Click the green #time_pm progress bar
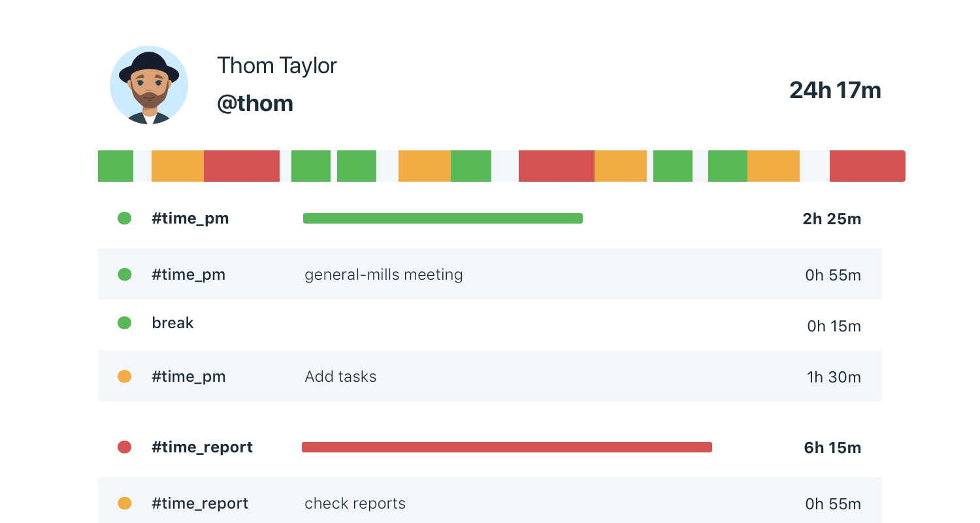Image resolution: width=980 pixels, height=523 pixels. (442, 218)
